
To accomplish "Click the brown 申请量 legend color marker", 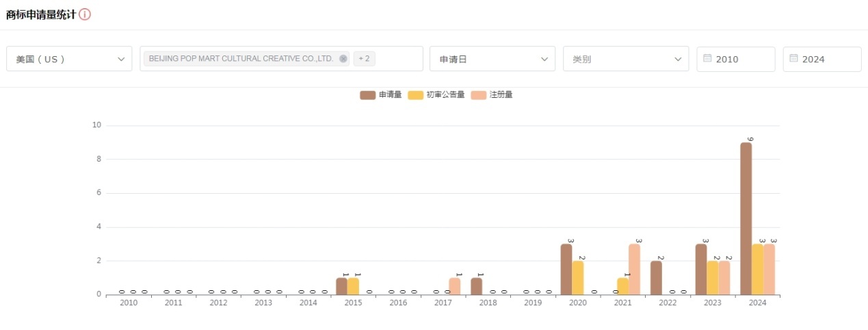I will (x=367, y=95).
